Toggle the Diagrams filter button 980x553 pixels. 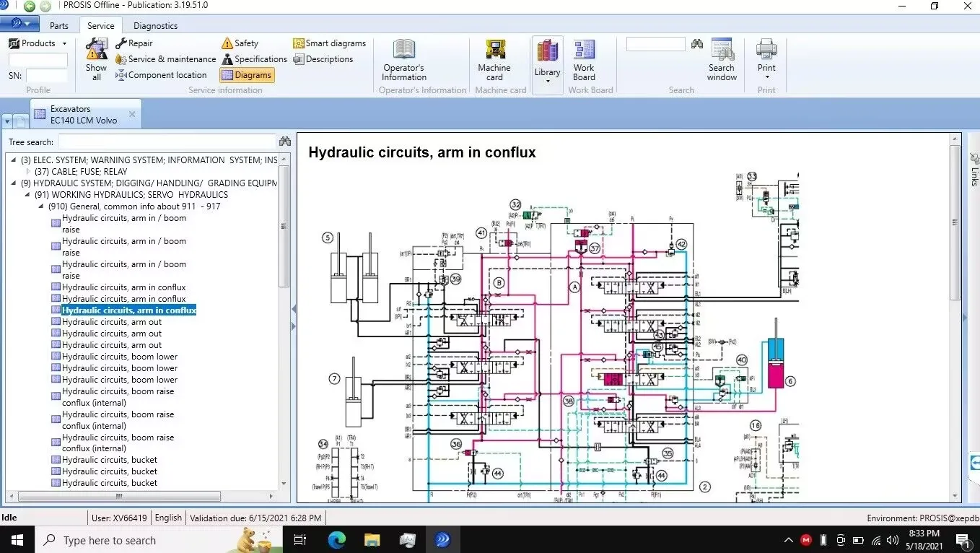coord(247,75)
